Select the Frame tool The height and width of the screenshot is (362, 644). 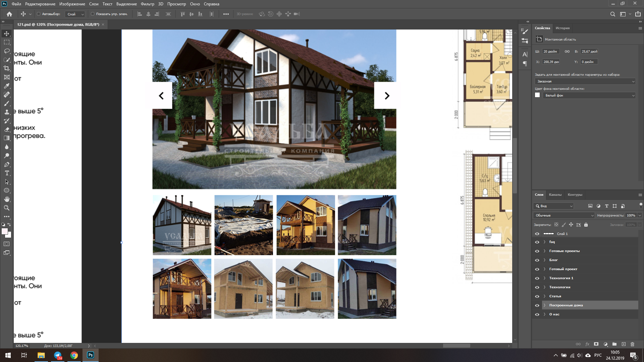click(7, 77)
